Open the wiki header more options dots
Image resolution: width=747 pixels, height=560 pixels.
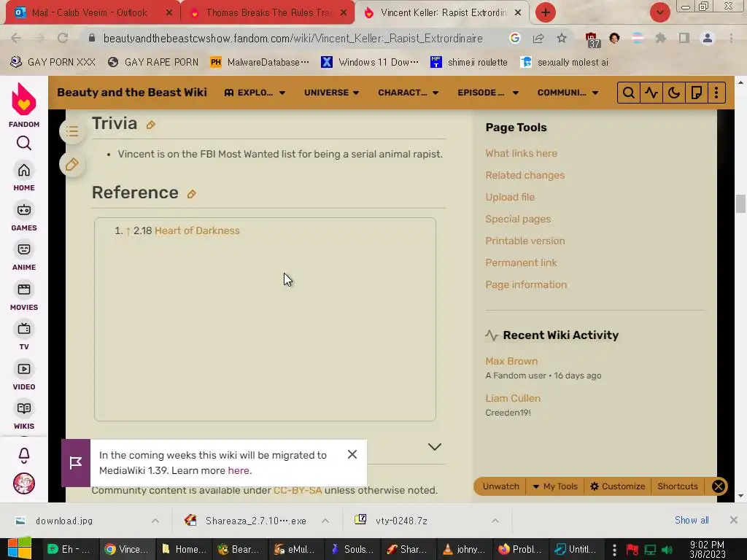click(x=716, y=93)
